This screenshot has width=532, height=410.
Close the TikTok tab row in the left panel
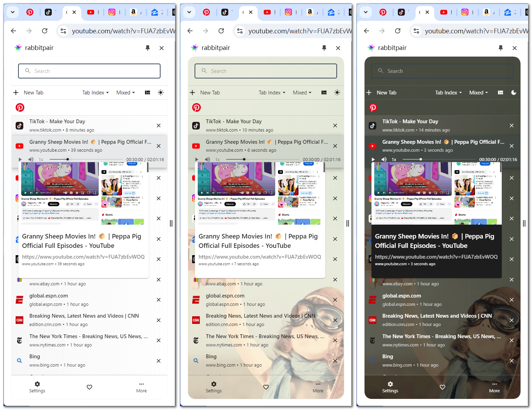tap(158, 126)
